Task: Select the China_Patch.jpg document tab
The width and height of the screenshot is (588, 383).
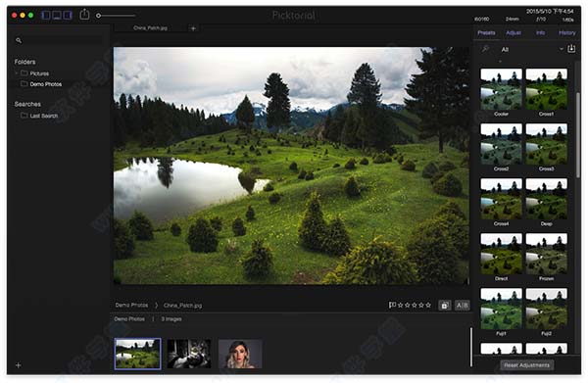Action: pyautogui.click(x=150, y=28)
